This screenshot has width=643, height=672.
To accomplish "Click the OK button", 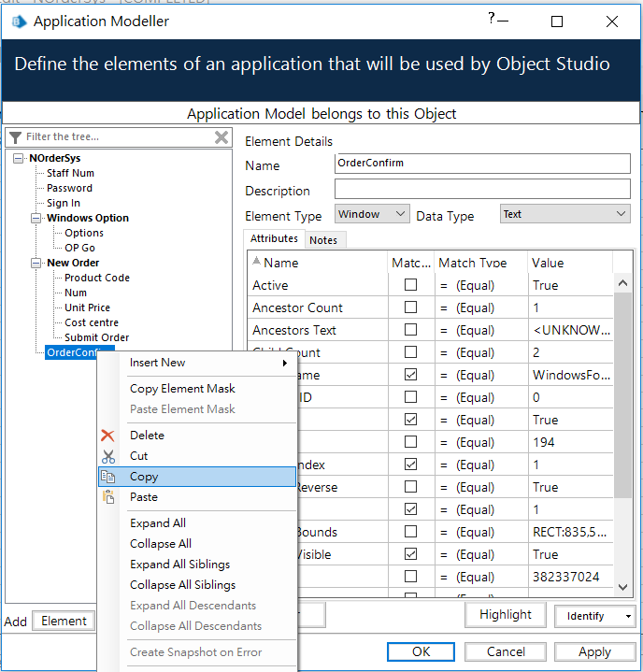I will (x=421, y=651).
